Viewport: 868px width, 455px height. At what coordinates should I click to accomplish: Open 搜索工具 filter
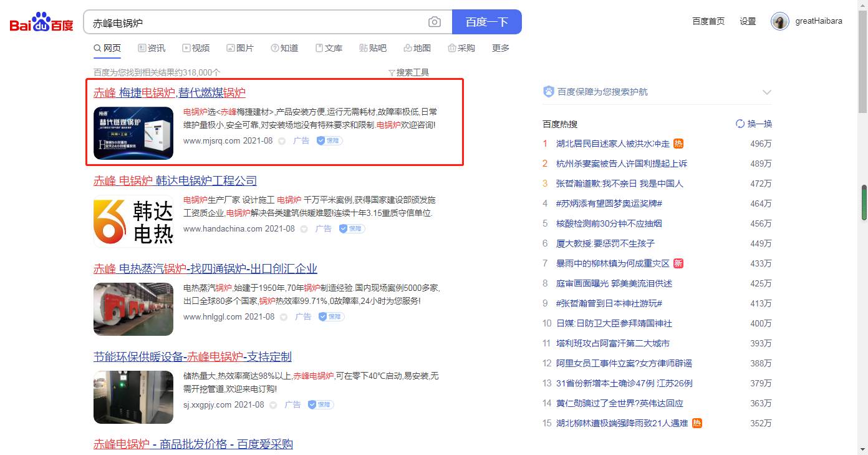[408, 72]
